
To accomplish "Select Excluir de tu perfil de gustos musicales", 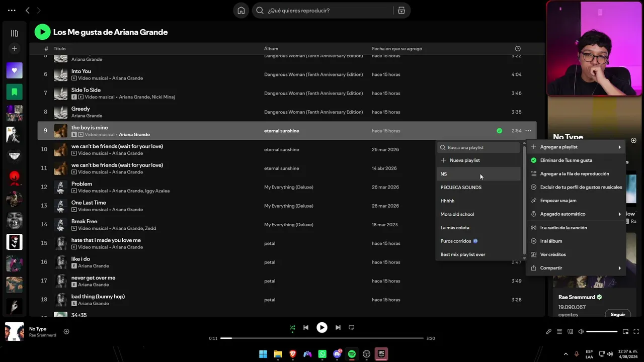I will [x=576, y=187].
